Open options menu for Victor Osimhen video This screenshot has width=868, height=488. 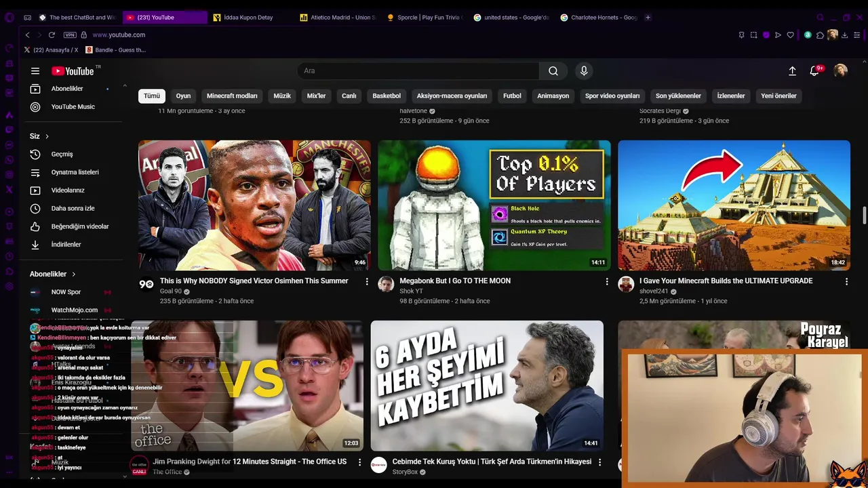pyautogui.click(x=367, y=281)
